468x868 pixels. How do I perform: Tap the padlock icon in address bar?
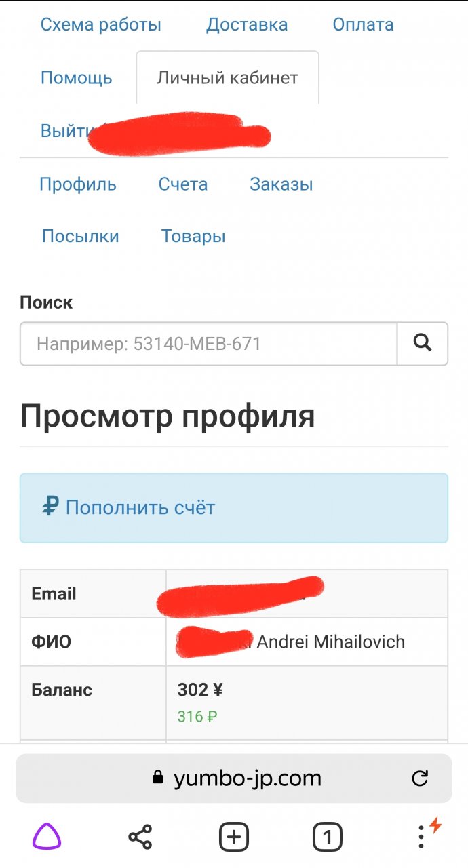click(x=158, y=778)
